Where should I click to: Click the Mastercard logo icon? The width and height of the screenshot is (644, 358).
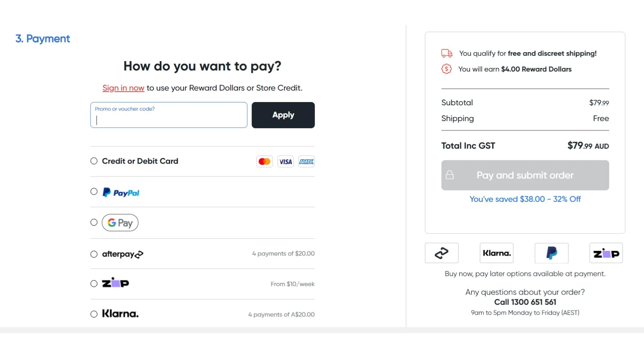click(264, 161)
